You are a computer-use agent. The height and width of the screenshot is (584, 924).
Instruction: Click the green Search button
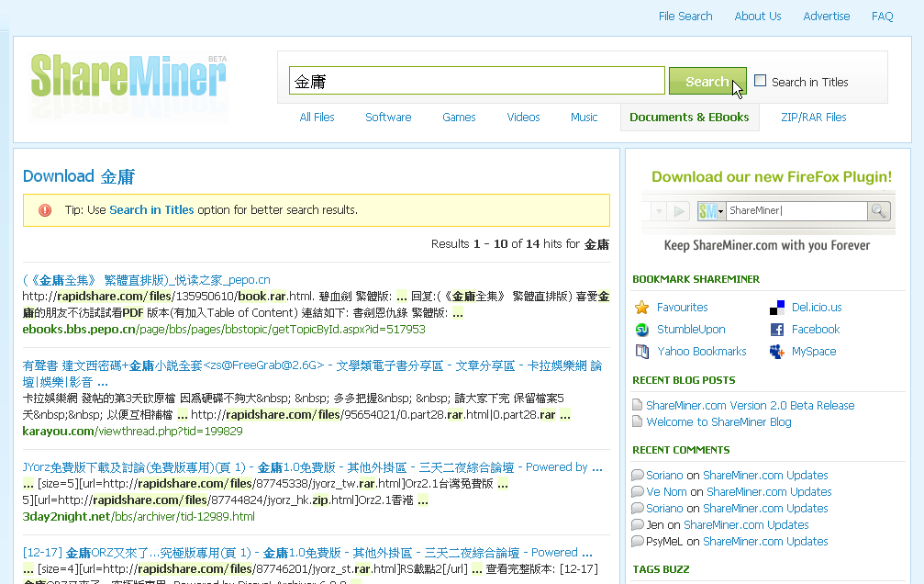[707, 81]
